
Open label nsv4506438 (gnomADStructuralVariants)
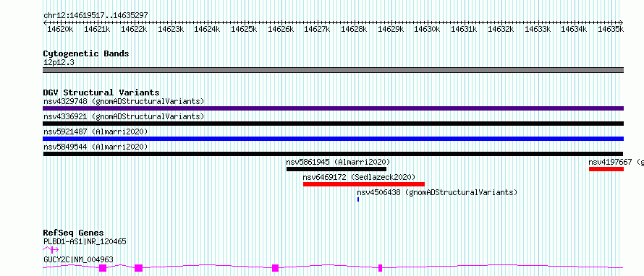(x=437, y=192)
